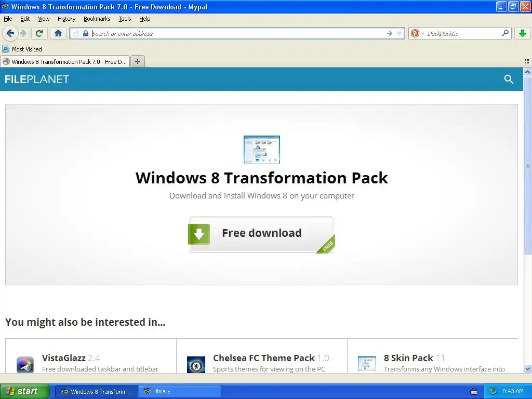
Task: Click the VistaGlazz app icon
Action: pos(25,365)
